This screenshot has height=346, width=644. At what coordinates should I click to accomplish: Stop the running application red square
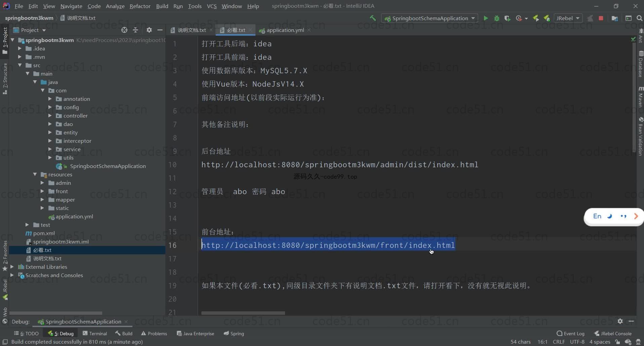(x=601, y=18)
